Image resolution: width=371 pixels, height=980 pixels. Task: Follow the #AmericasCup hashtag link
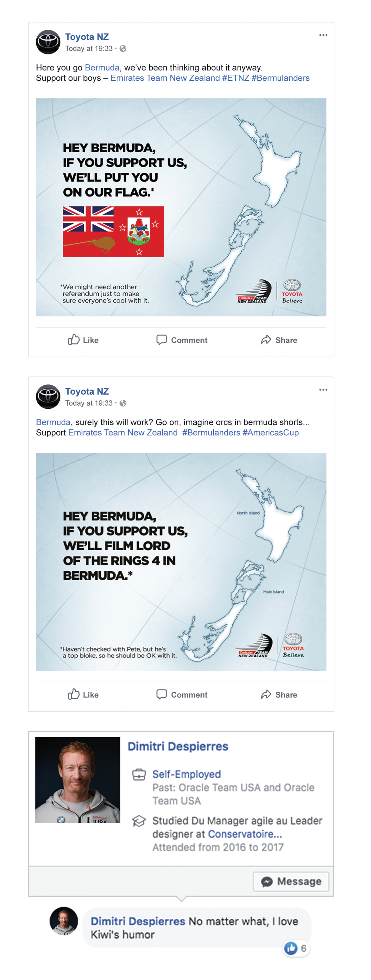pos(271,433)
